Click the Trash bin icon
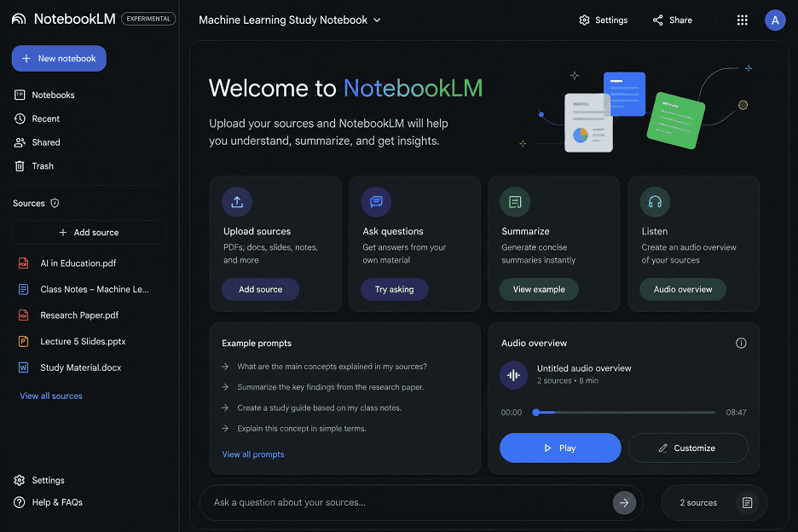Viewport: 798px width, 532px height. coord(20,166)
